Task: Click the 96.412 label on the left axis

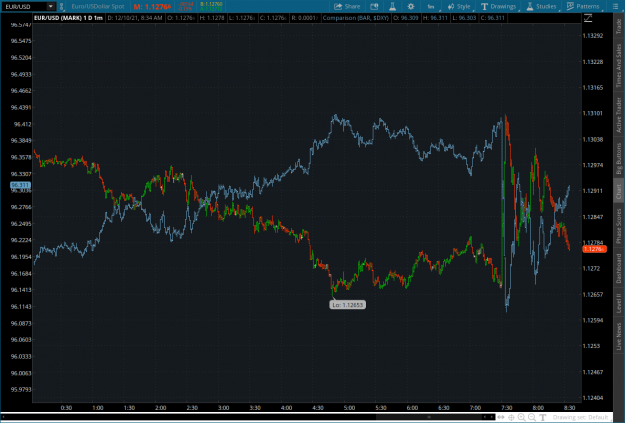Action: click(x=23, y=124)
